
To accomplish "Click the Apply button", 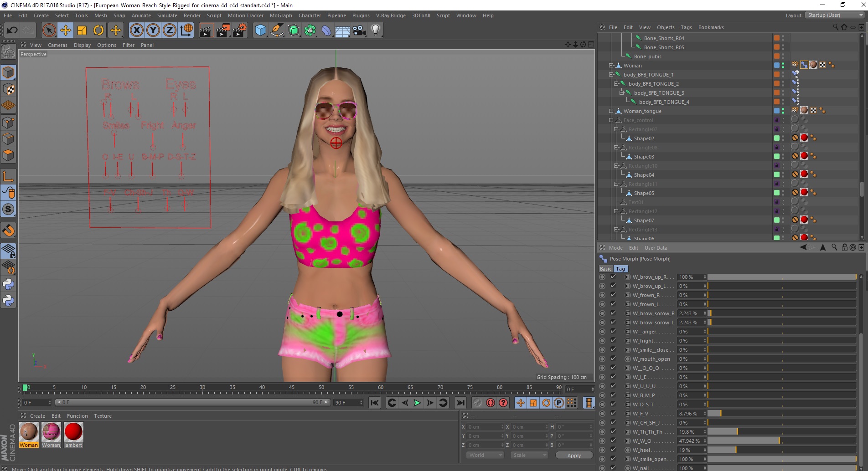I will (x=574, y=456).
